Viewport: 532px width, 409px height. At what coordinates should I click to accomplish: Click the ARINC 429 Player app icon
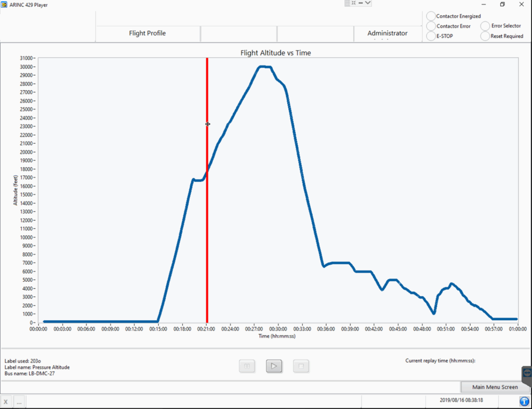(x=5, y=4)
